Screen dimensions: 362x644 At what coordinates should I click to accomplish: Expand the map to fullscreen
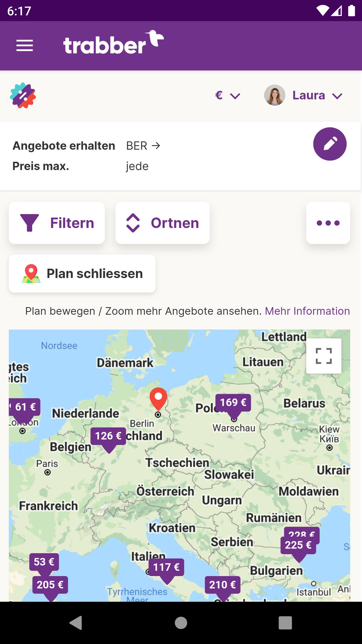(324, 356)
